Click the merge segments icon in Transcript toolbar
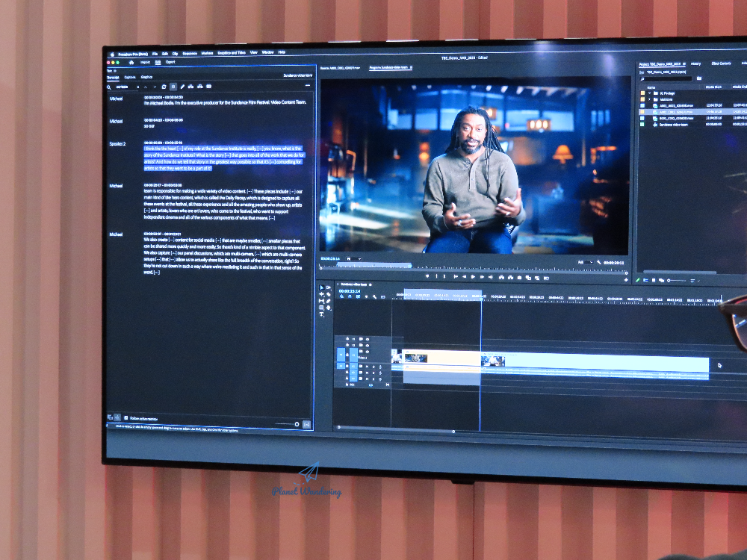This screenshot has width=747, height=560. [x=190, y=87]
